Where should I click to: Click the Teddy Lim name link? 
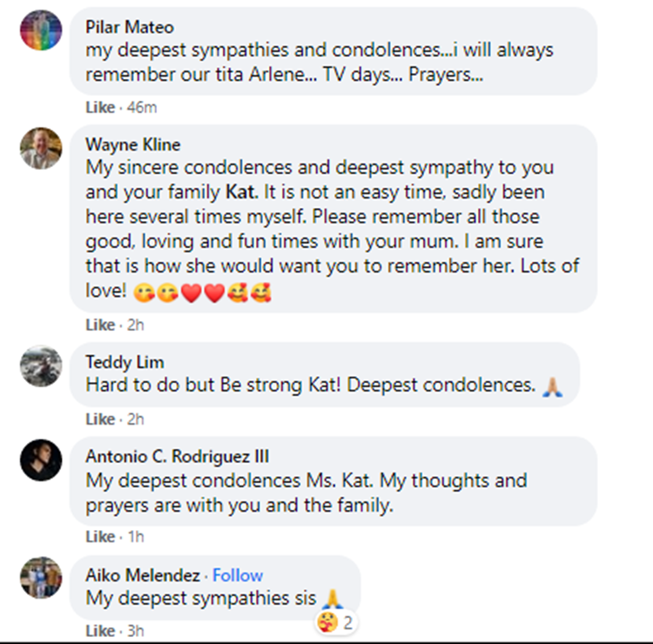pos(125,362)
